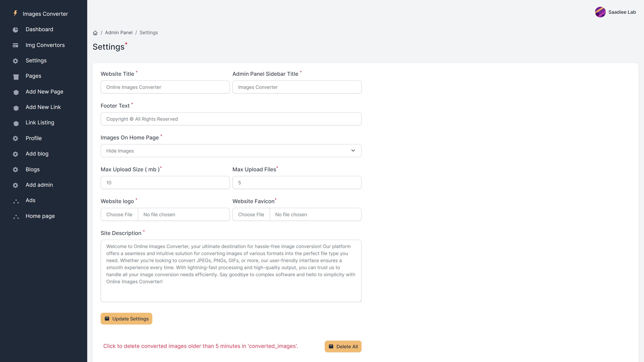Click the Img Convertors card icon
Screen dimensions: 644x362
tap(15, 45)
